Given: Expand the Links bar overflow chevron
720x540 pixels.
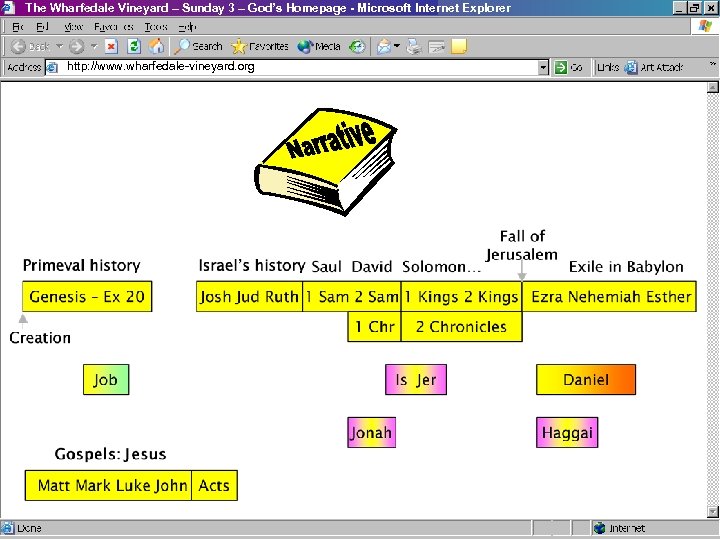Looking at the screenshot, I should pyautogui.click(x=713, y=64).
